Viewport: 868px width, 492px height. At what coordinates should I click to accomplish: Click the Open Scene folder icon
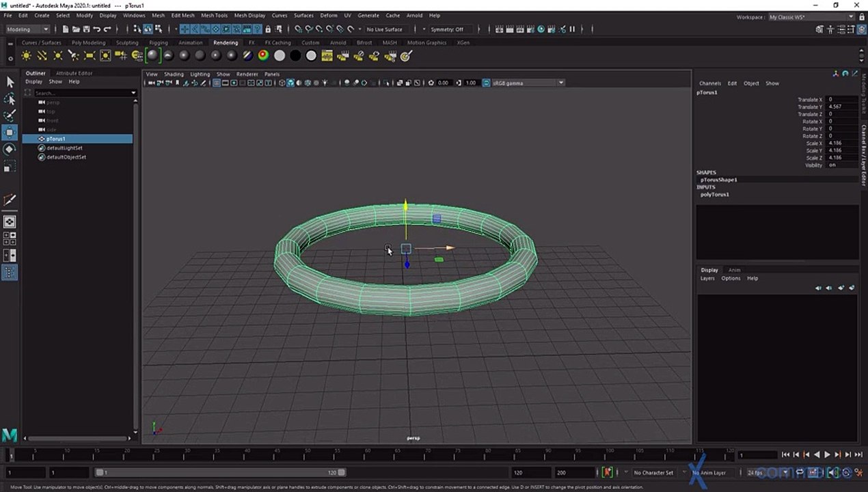click(x=75, y=29)
